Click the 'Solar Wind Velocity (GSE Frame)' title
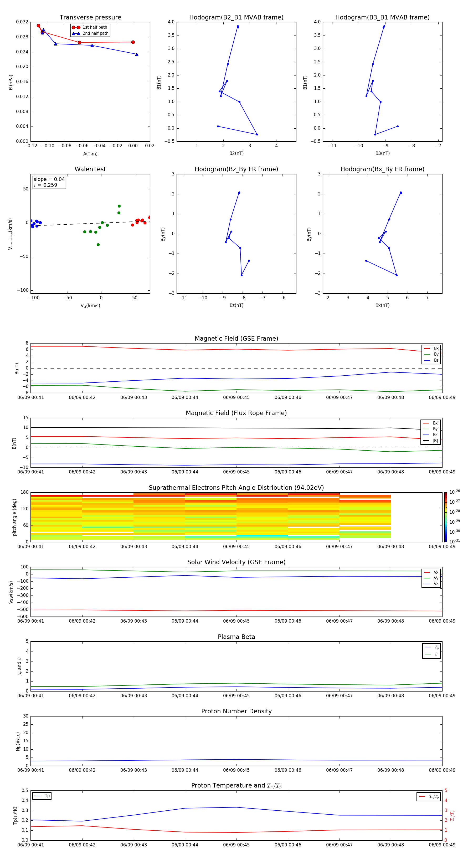Image resolution: width=473 pixels, height=868 pixels. tap(236, 562)
